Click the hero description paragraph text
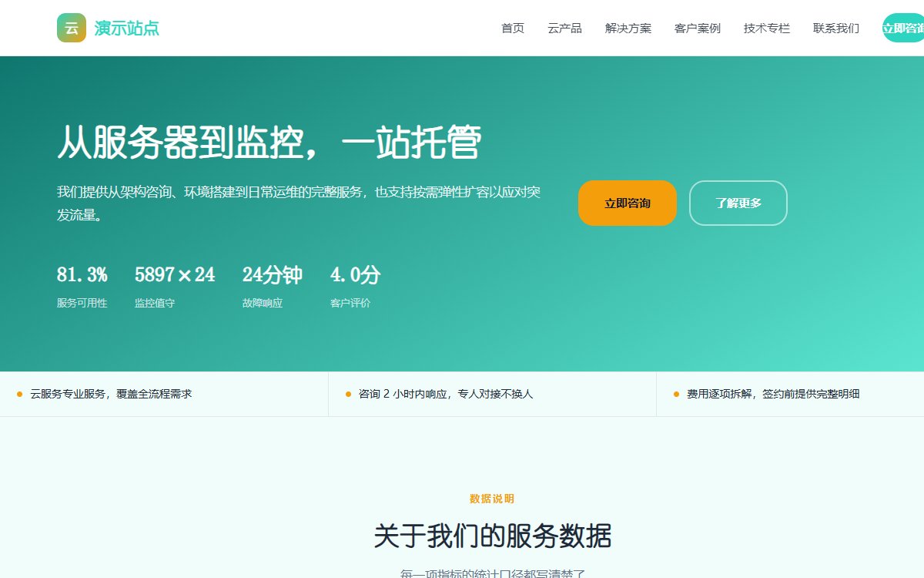Viewport: 924px width, 578px height. click(299, 203)
